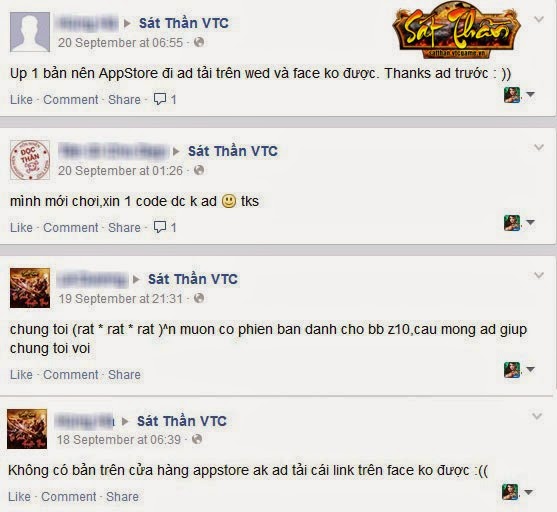Open post options chevron on 20 September 06:55 post

[539, 19]
